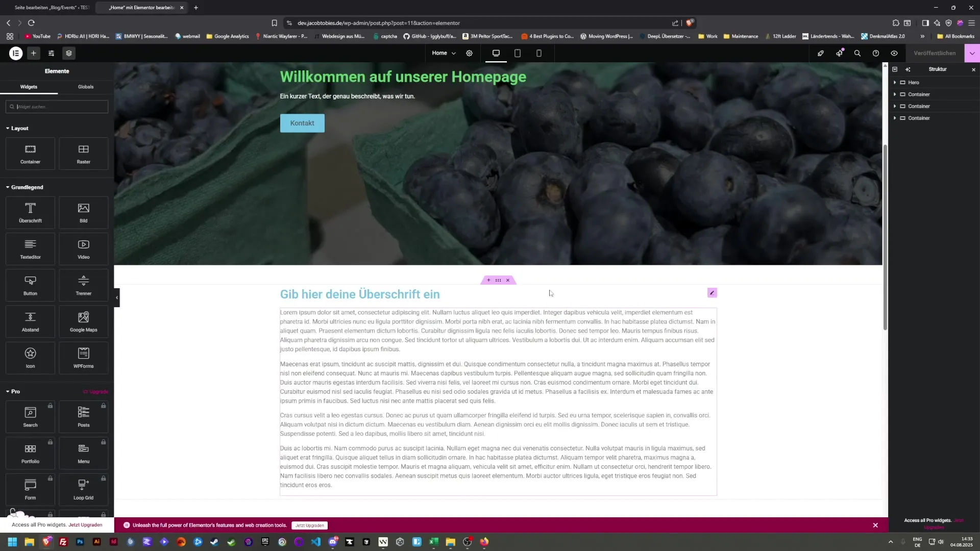Select the WPForms widget
This screenshot has width=980, height=551.
click(x=83, y=358)
